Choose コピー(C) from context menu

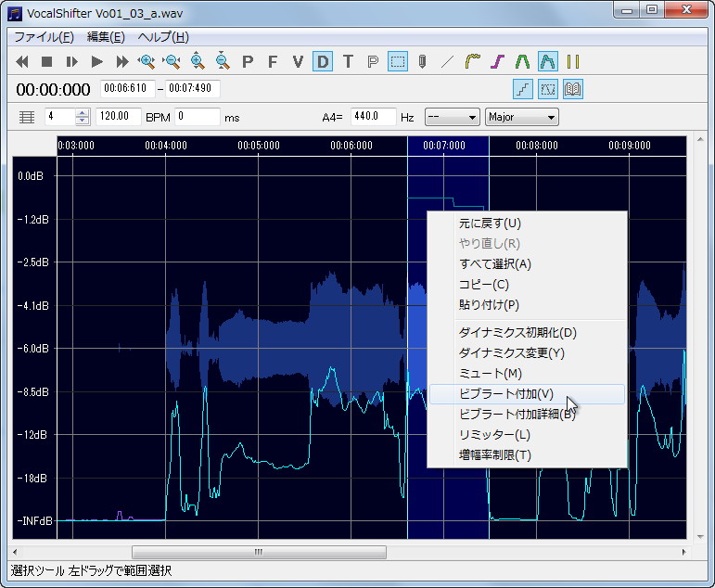click(527, 285)
